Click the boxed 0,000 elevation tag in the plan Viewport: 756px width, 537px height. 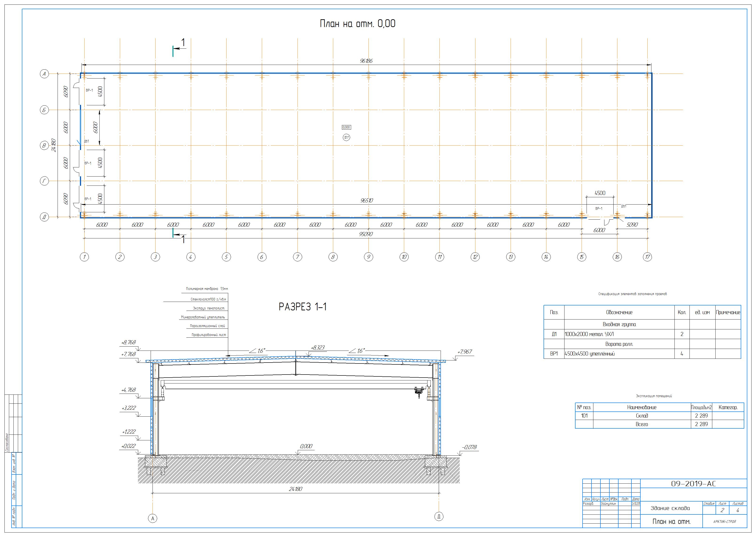[x=346, y=127]
